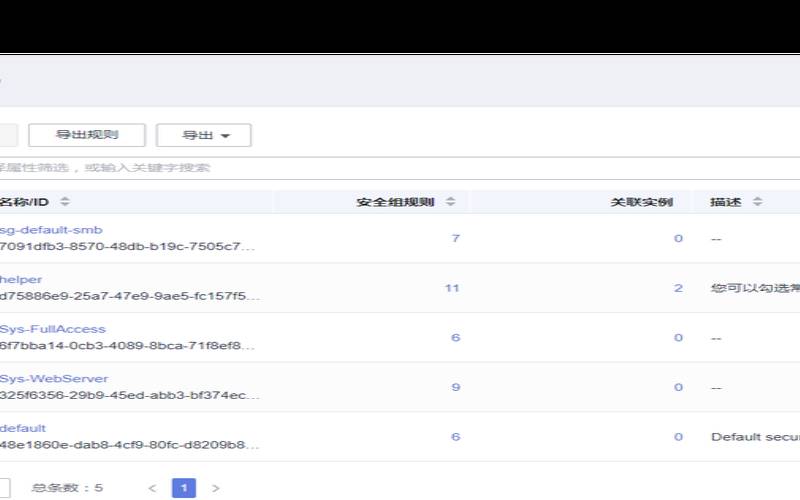Click the 导出规则 button

(x=87, y=135)
